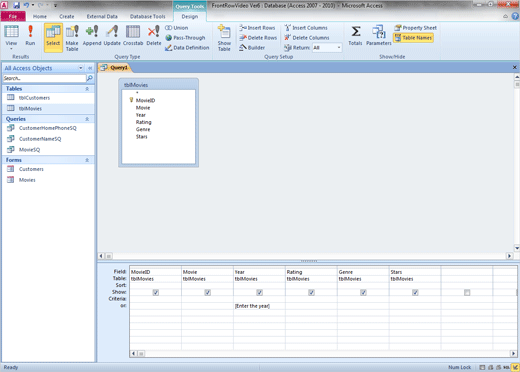Uncheck Show box for Genre column
This screenshot has width=520, height=372.
[x=363, y=292]
